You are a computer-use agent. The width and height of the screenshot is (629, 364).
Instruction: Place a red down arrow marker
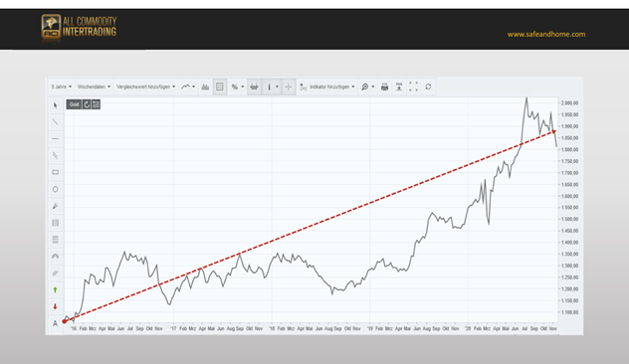[56, 306]
